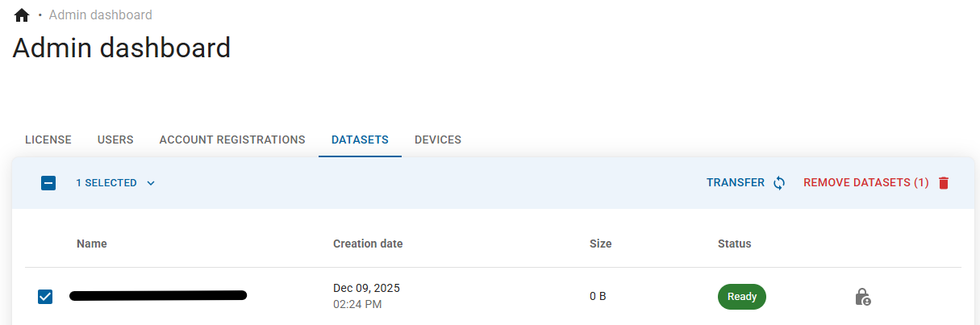The width and height of the screenshot is (980, 325).
Task: Click the green Ready status badge
Action: (x=741, y=297)
